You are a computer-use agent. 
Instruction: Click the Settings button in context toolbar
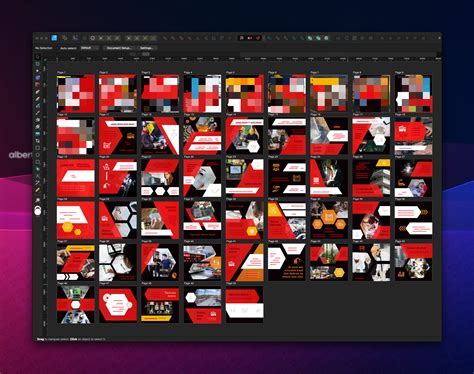point(146,48)
